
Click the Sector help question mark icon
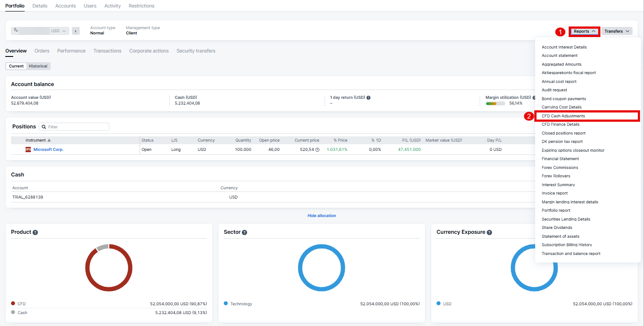244,232
